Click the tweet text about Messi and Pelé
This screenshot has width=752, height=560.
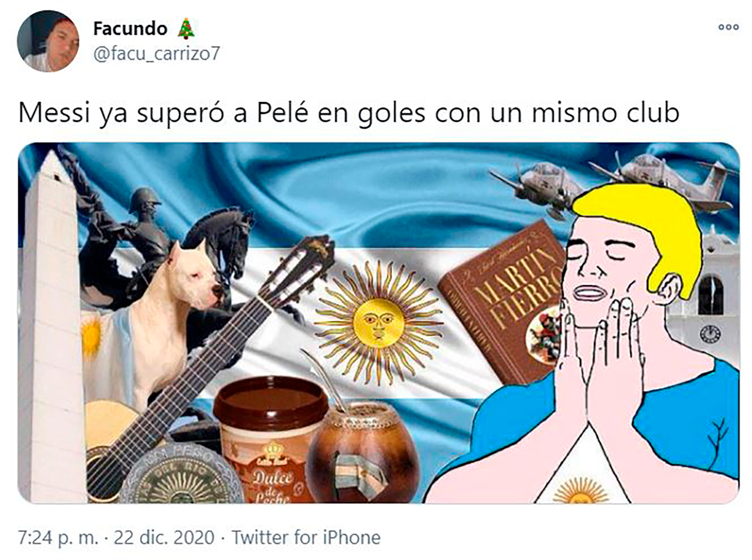tap(349, 113)
